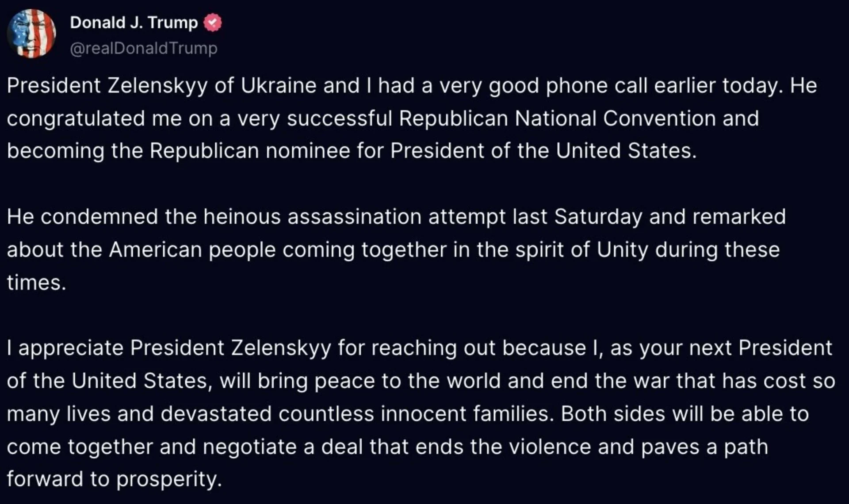Click the short line reading "times."
849x504 pixels.
tap(36, 283)
